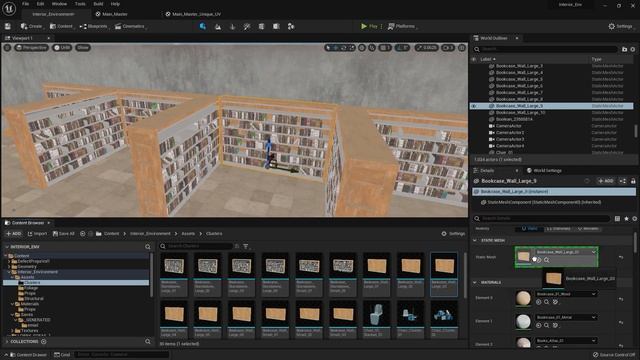Toggle property matrix grid icon in Details search row

(x=617, y=219)
